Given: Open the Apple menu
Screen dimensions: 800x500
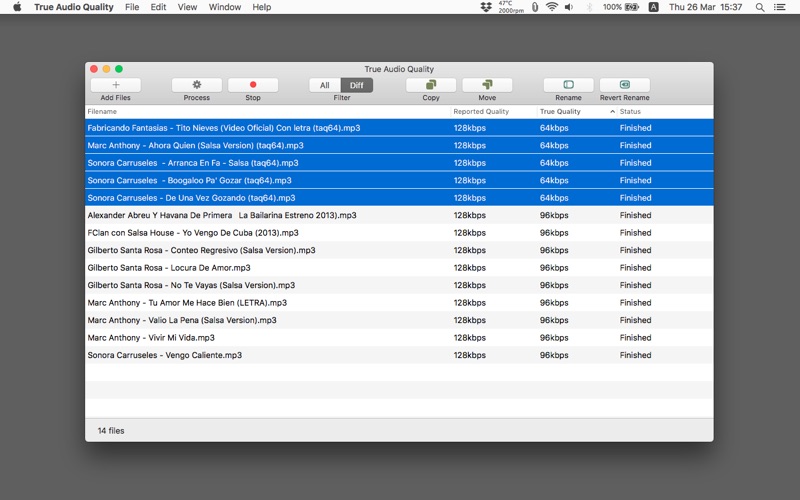Looking at the screenshot, I should (17, 7).
